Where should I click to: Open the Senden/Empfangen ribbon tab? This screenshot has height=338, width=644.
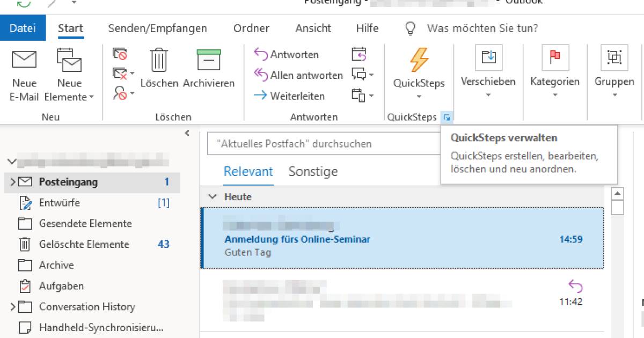coord(157,28)
